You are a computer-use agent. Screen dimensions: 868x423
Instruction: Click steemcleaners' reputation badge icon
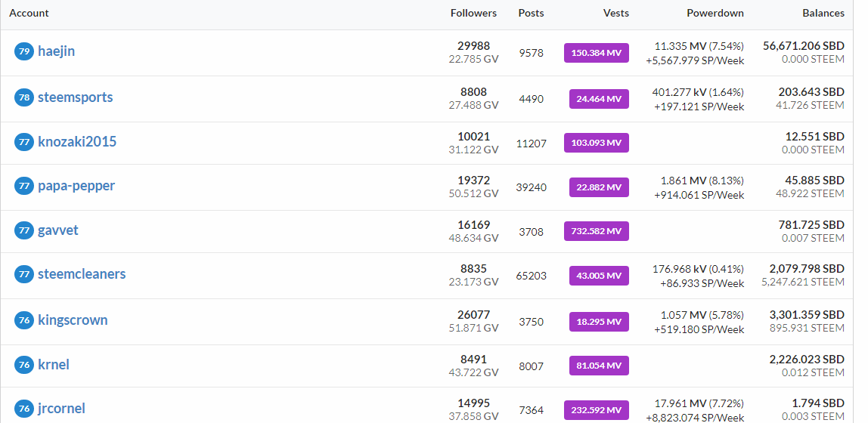click(x=23, y=274)
